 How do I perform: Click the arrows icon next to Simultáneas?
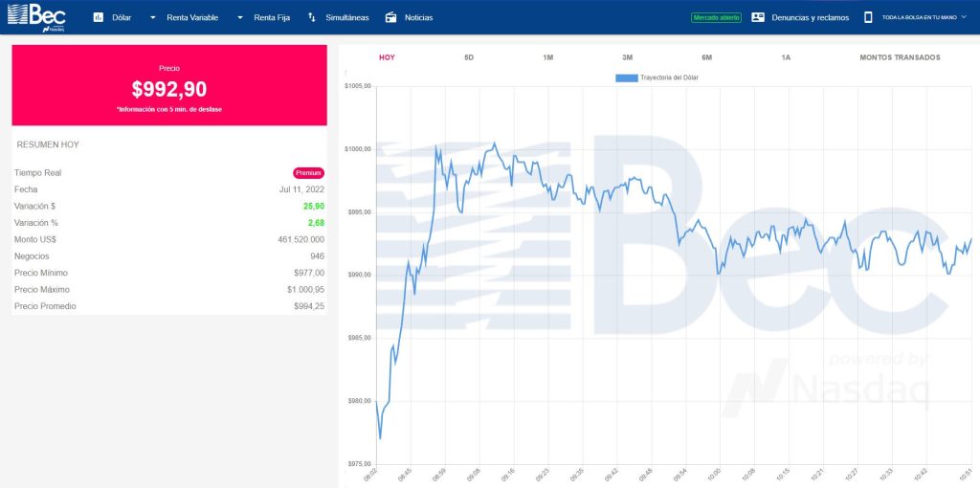click(x=312, y=17)
